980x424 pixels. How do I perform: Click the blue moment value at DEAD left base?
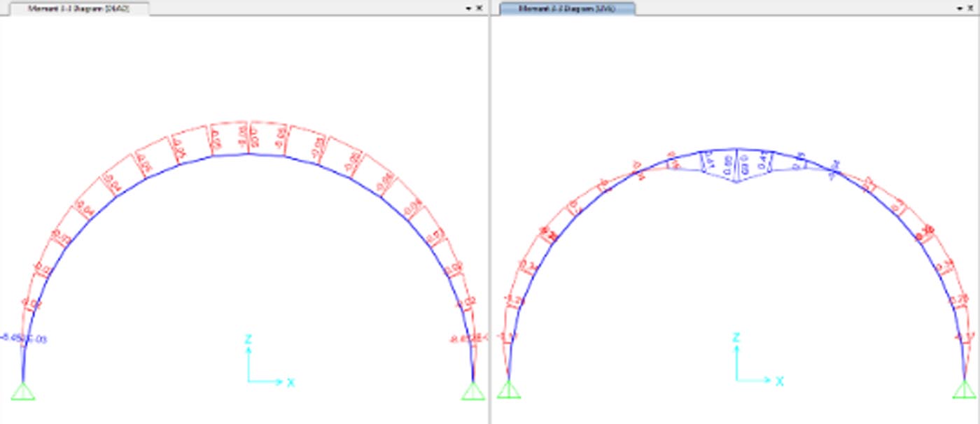tap(14, 339)
